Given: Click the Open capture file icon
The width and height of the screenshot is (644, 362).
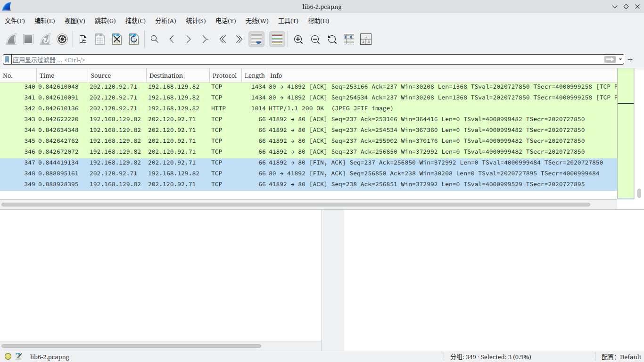Looking at the screenshot, I should click(x=83, y=40).
